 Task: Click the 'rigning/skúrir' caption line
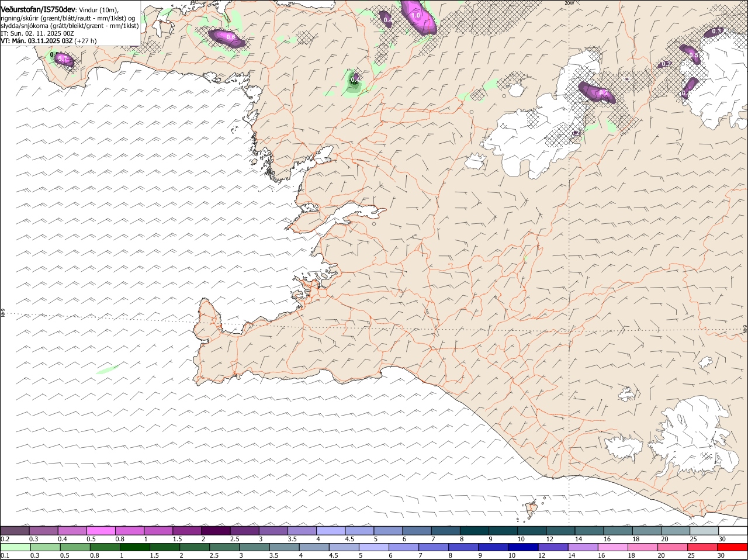click(x=67, y=18)
